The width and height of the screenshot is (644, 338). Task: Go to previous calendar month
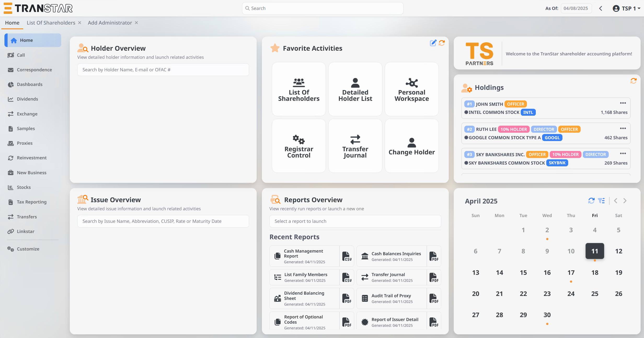click(x=616, y=201)
